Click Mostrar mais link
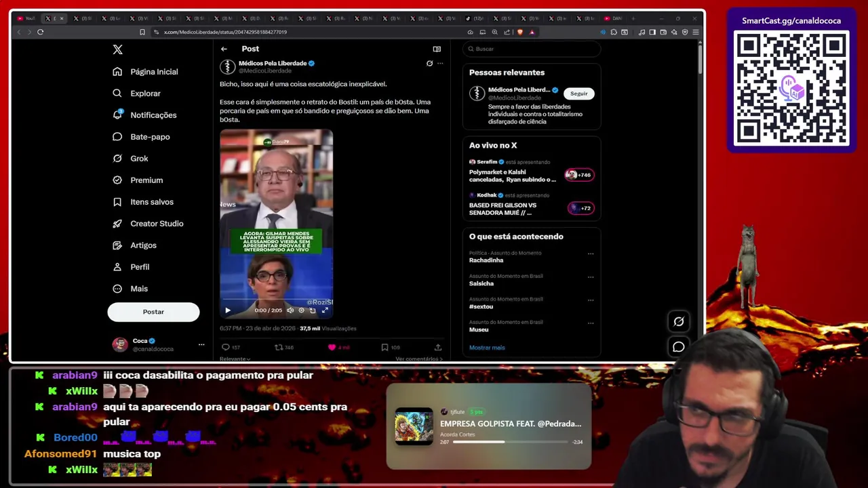 487,348
